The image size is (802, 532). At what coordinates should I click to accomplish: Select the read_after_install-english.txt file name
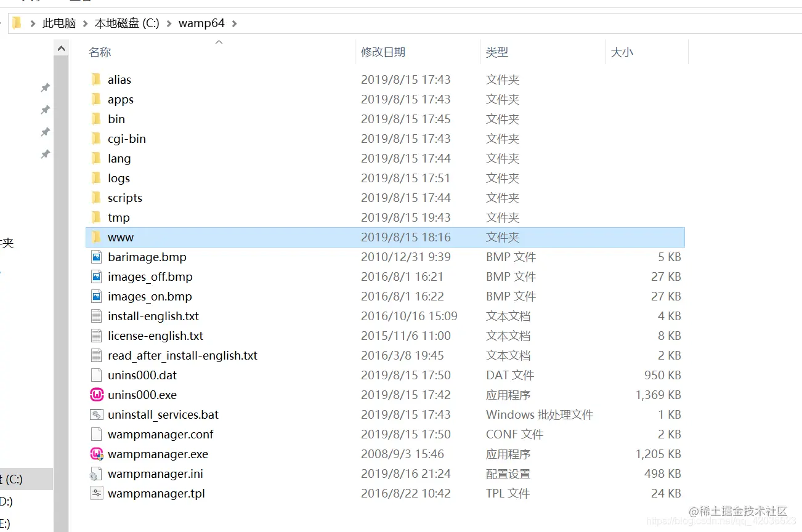182,355
